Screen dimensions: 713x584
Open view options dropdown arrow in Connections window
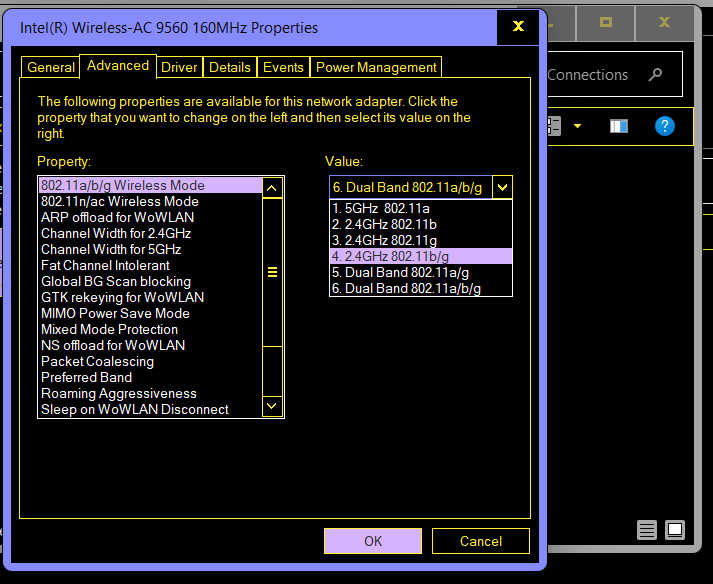coord(577,126)
